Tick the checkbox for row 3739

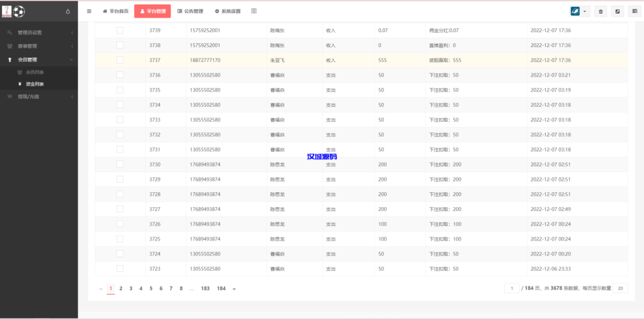pos(120,30)
